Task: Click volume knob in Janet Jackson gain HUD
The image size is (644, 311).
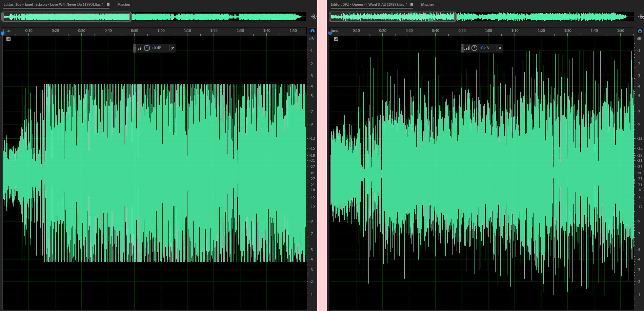Action: click(x=147, y=48)
